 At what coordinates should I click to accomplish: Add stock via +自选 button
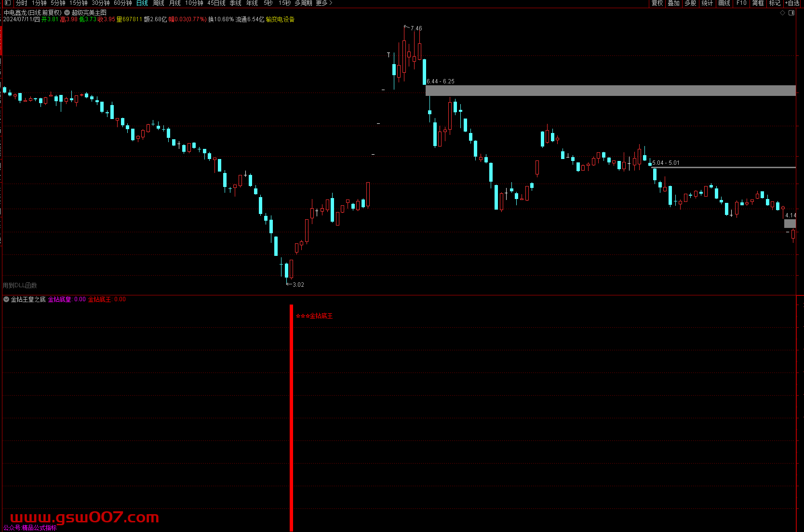point(792,3)
